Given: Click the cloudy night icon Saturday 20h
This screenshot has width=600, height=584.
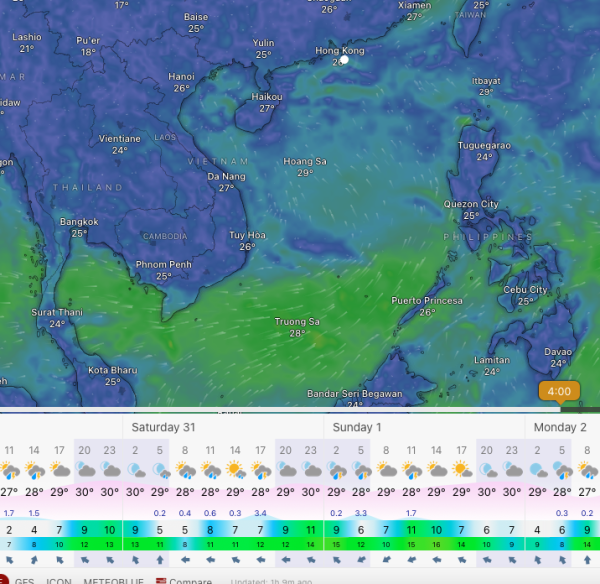Looking at the screenshot, I should pos(285,470).
